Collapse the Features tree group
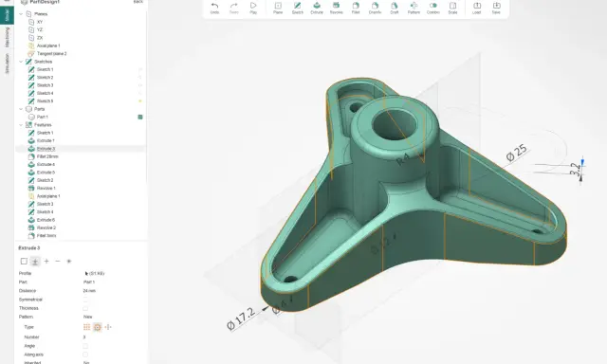 [21, 125]
